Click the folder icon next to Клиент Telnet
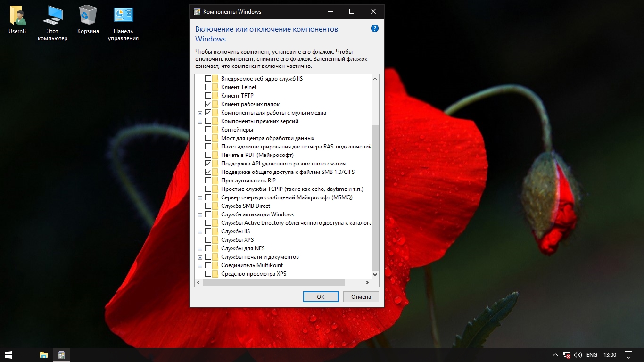644x362 pixels. (215, 87)
